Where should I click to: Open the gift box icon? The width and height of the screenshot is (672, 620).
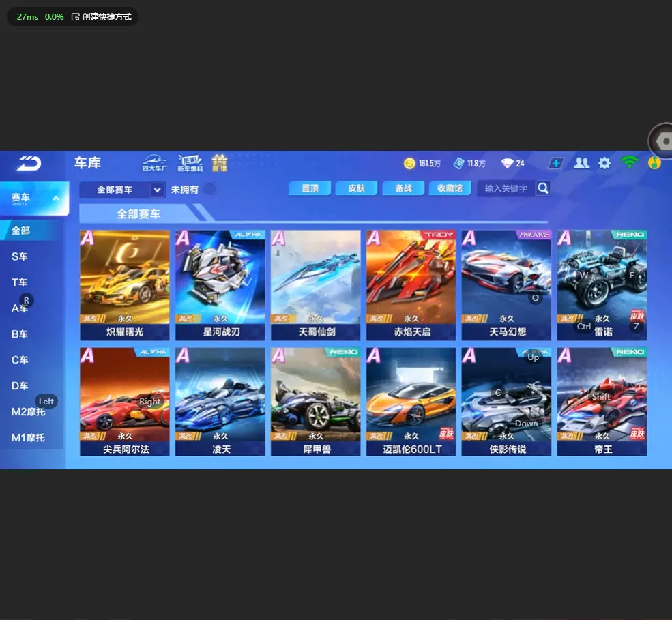220,163
